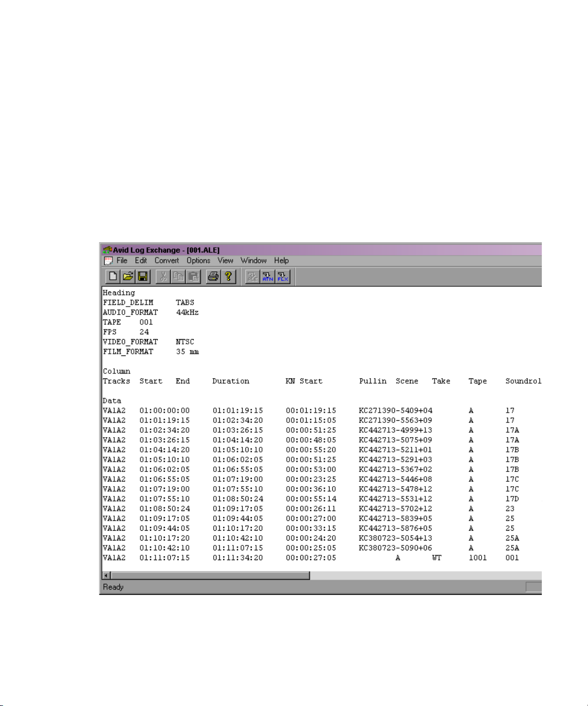The height and width of the screenshot is (706, 588).
Task: Open the Window menu
Action: (253, 261)
